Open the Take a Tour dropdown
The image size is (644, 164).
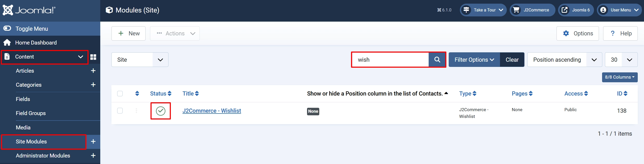pos(483,10)
